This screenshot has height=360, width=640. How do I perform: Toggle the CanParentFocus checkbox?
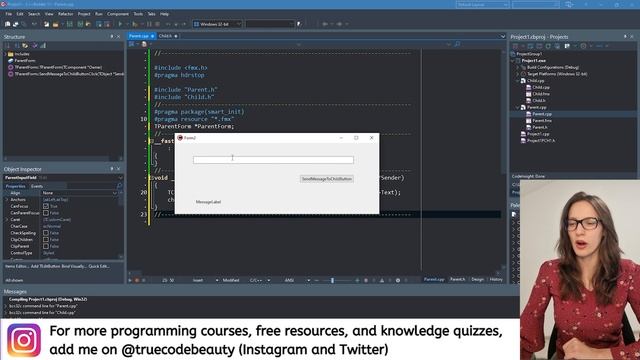pyautogui.click(x=46, y=213)
